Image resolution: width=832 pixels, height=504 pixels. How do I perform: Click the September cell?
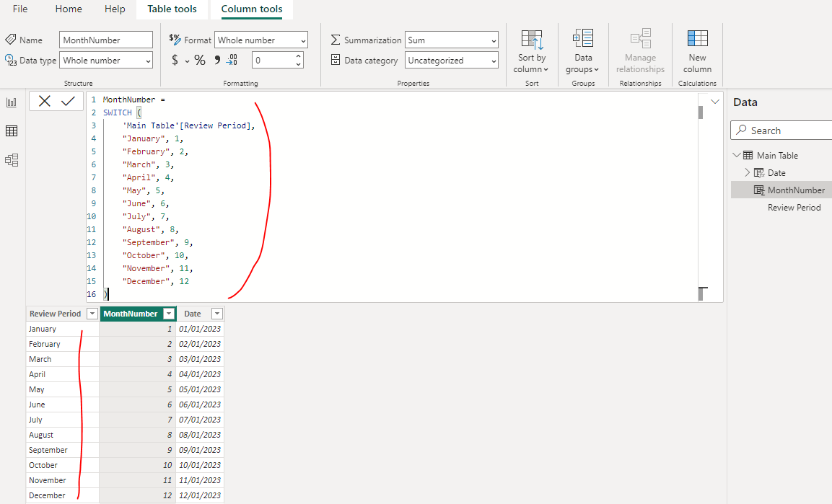tap(63, 450)
